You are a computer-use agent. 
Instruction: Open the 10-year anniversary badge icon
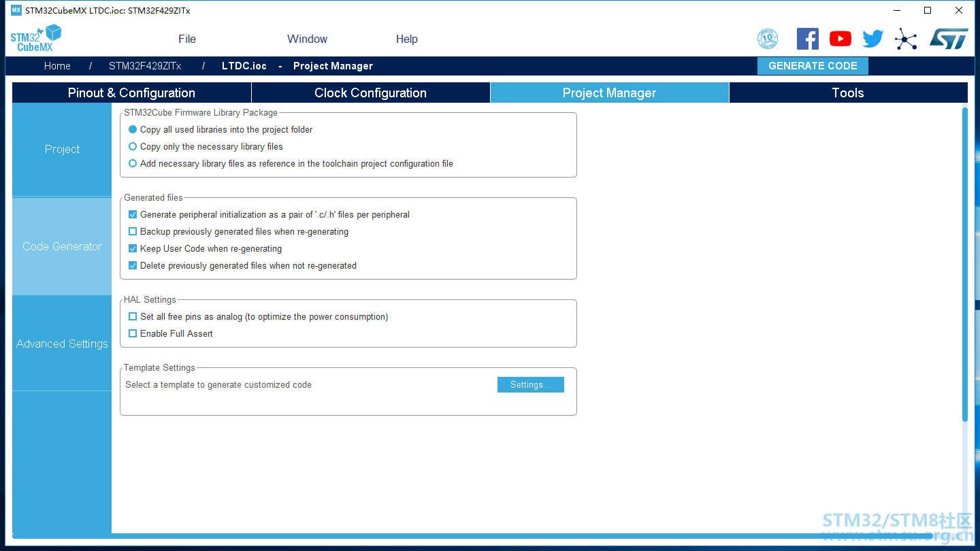click(768, 39)
